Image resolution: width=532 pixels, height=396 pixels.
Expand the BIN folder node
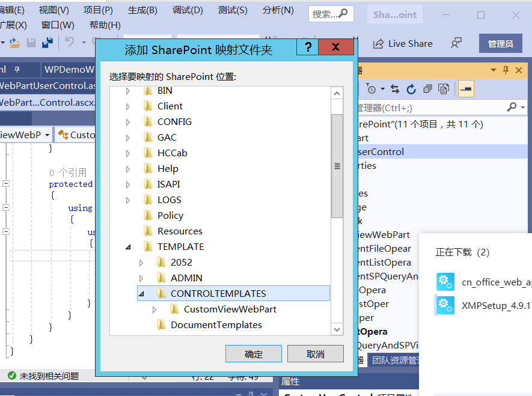coord(128,91)
